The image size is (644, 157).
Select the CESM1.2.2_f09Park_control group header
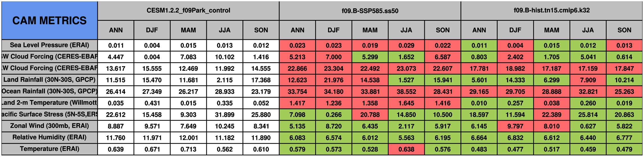coord(188,11)
